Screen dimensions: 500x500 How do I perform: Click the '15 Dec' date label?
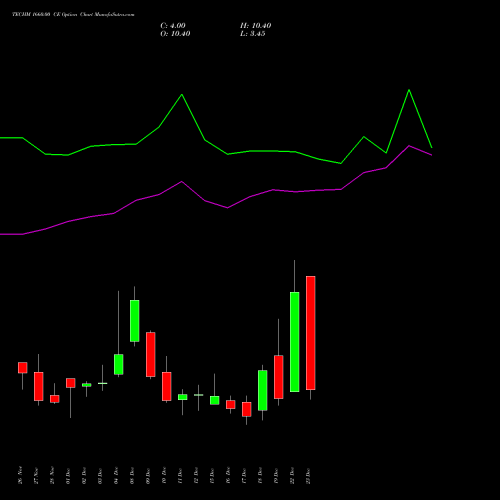(212, 476)
